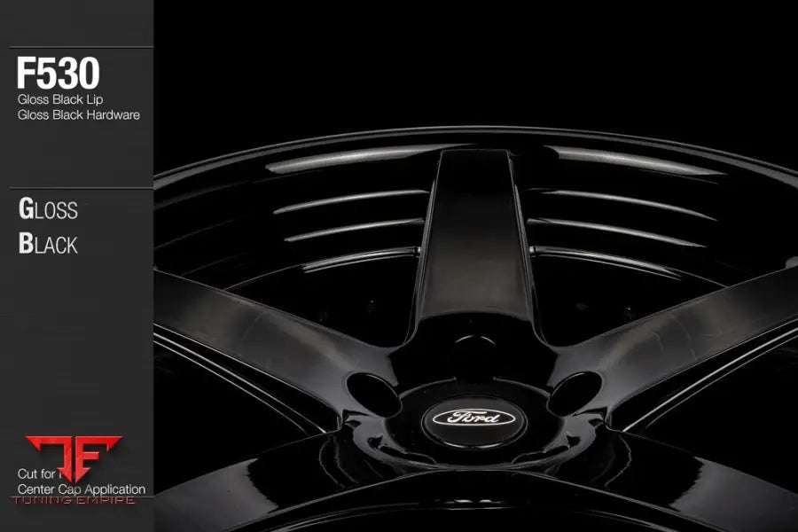Expand the Gloss Black finish section
Viewport: 798px width, 532px height.
coord(49,228)
